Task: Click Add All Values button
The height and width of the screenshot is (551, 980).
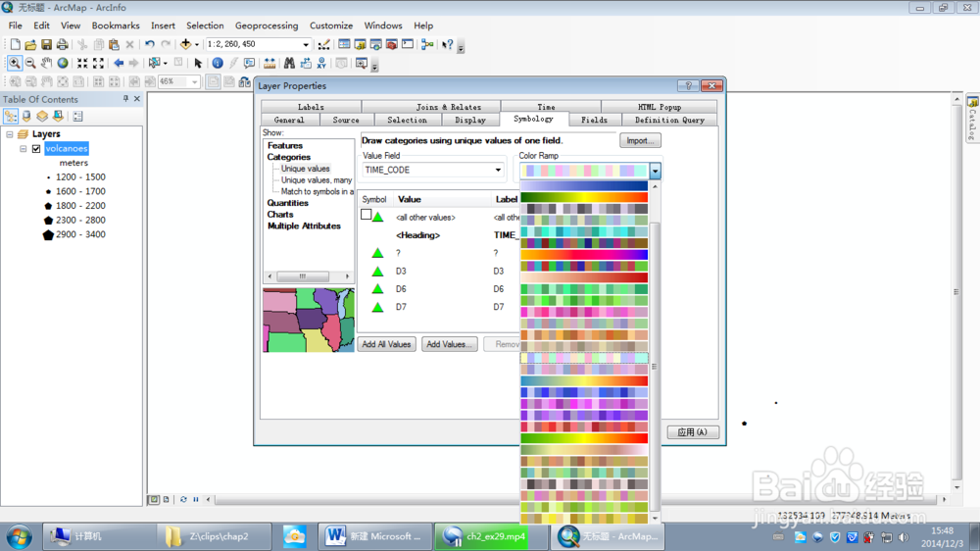Action: coord(386,344)
